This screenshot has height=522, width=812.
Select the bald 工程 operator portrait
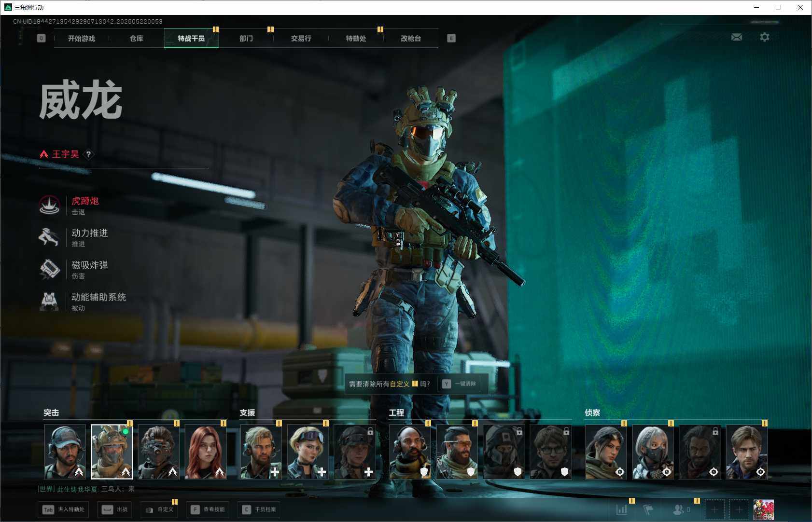pos(410,452)
